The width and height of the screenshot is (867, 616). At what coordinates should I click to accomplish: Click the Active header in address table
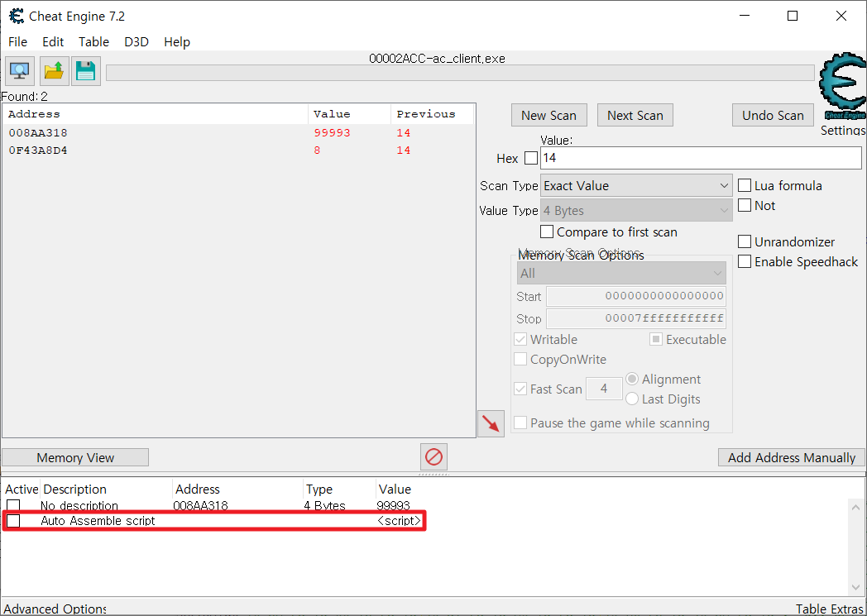(x=22, y=489)
